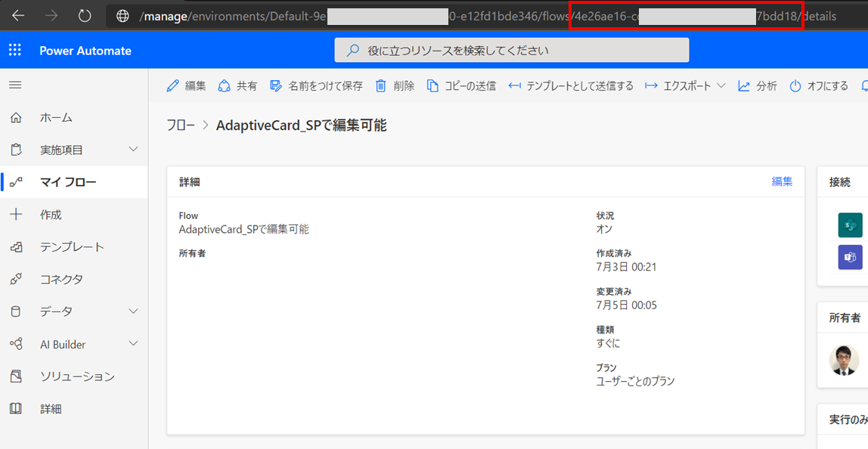Click the SharePoint connection icon

[851, 224]
